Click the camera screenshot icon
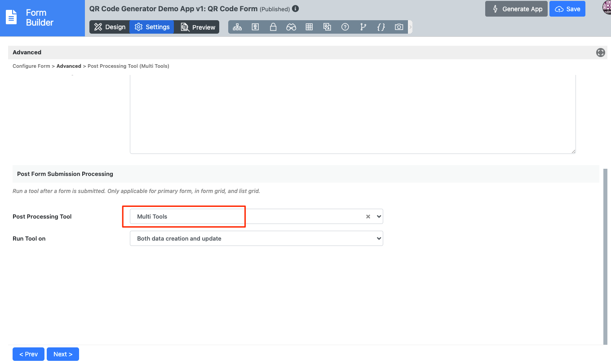This screenshot has width=611, height=364. [399, 27]
